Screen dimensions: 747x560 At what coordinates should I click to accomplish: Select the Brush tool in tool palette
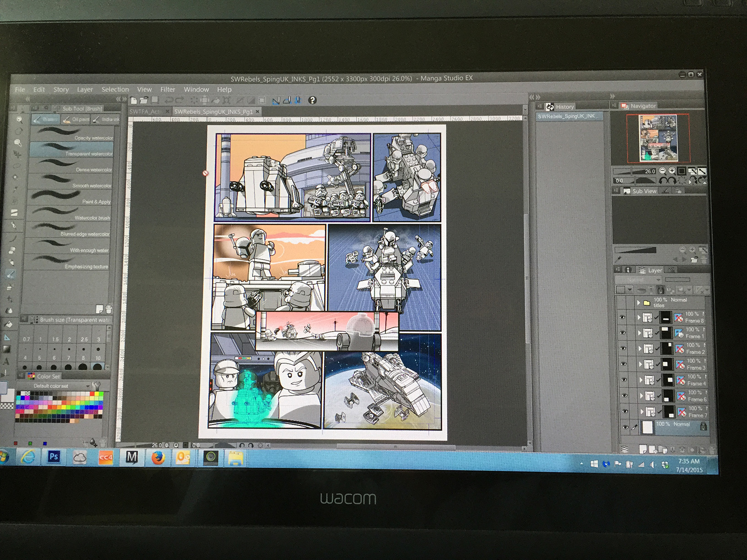click(11, 274)
